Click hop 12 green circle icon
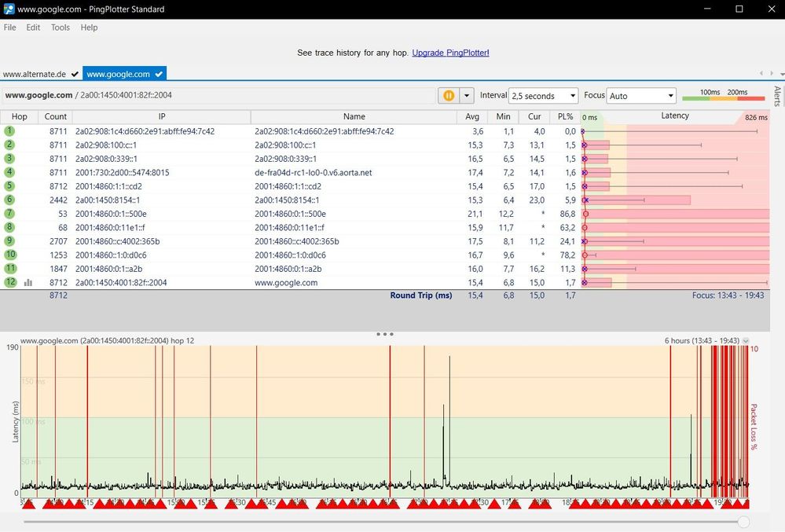Image resolution: width=785 pixels, height=532 pixels. tap(10, 282)
